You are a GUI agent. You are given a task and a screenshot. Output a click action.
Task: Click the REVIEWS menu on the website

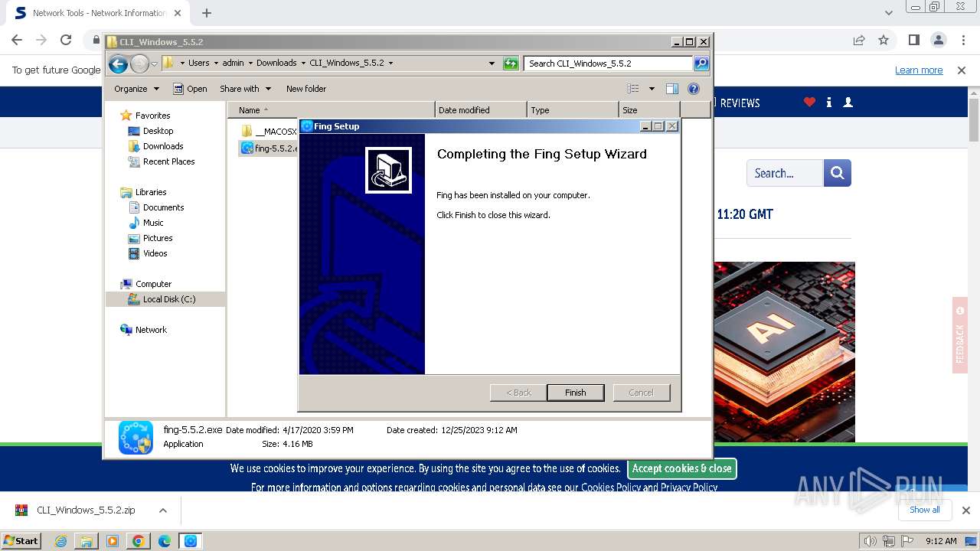(740, 103)
